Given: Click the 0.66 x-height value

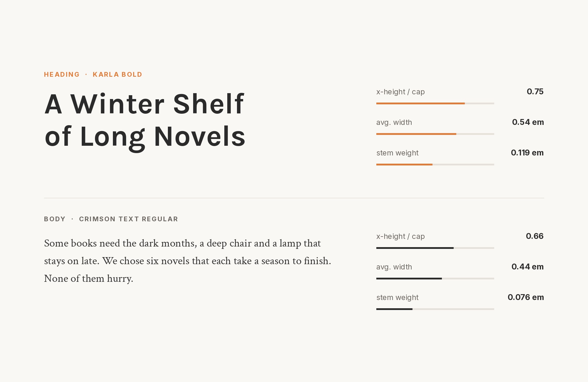Looking at the screenshot, I should (x=535, y=236).
